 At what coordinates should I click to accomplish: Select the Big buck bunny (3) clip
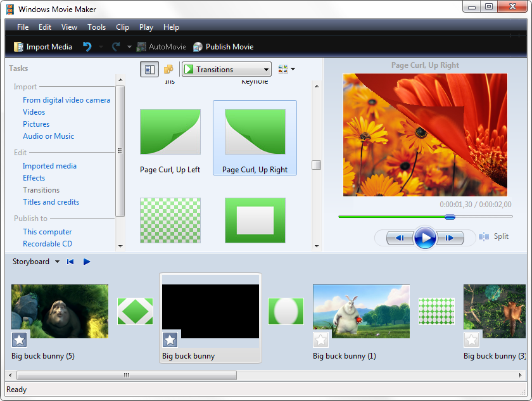point(495,311)
